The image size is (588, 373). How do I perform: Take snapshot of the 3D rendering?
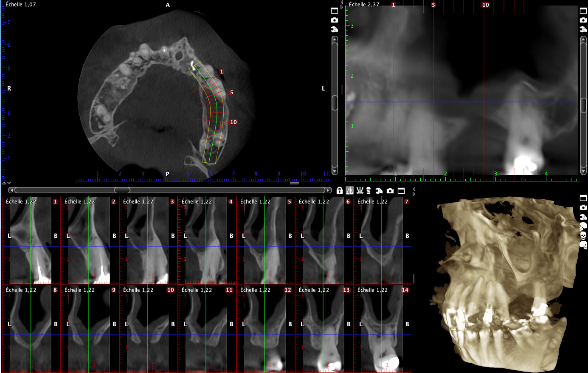(x=583, y=207)
